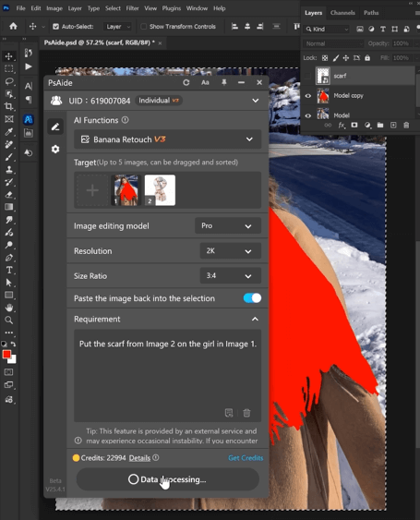Hide the Model layer

[308, 115]
